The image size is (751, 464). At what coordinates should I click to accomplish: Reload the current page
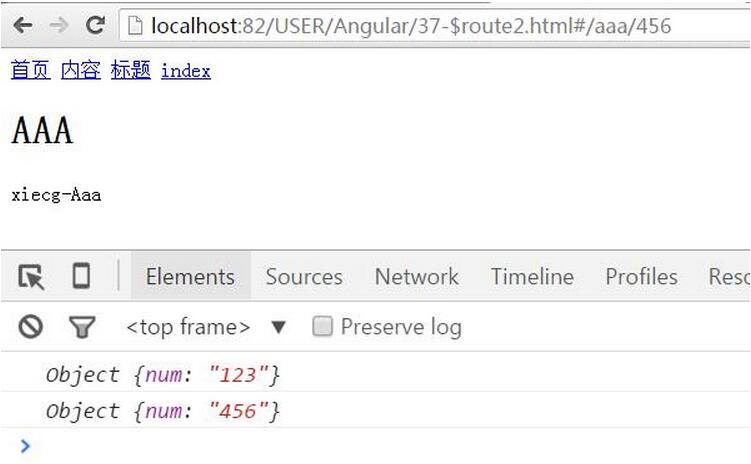[x=95, y=25]
